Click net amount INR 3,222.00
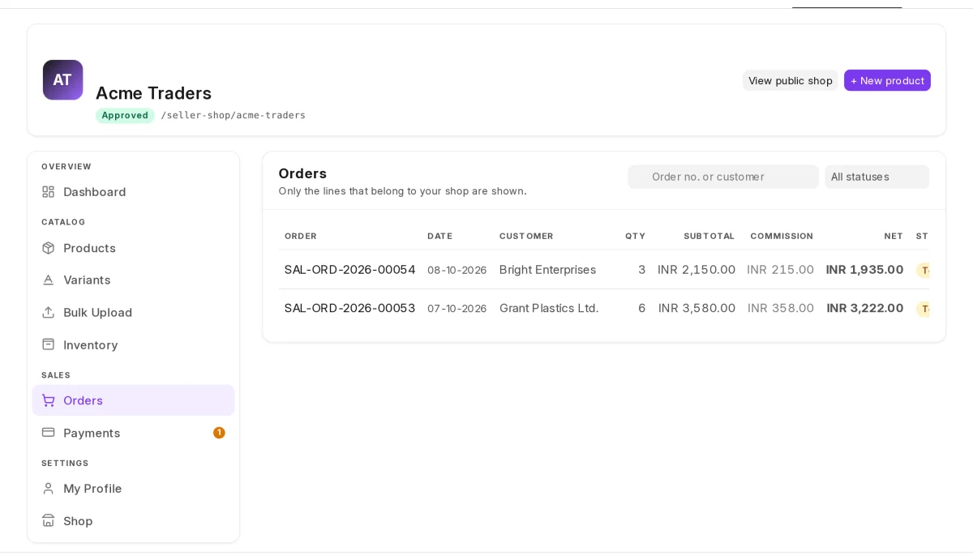 click(x=865, y=308)
